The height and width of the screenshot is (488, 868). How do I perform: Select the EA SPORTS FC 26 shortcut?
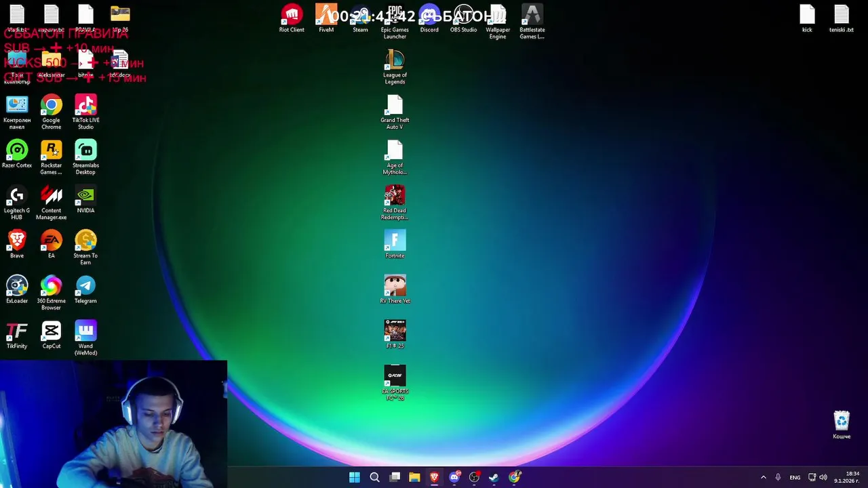pos(395,383)
